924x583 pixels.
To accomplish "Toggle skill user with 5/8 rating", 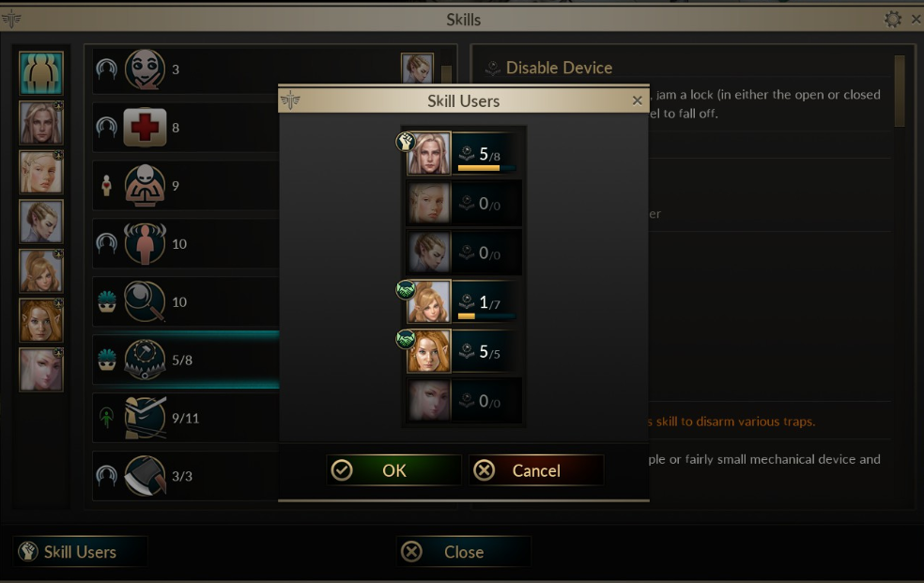I will [463, 154].
